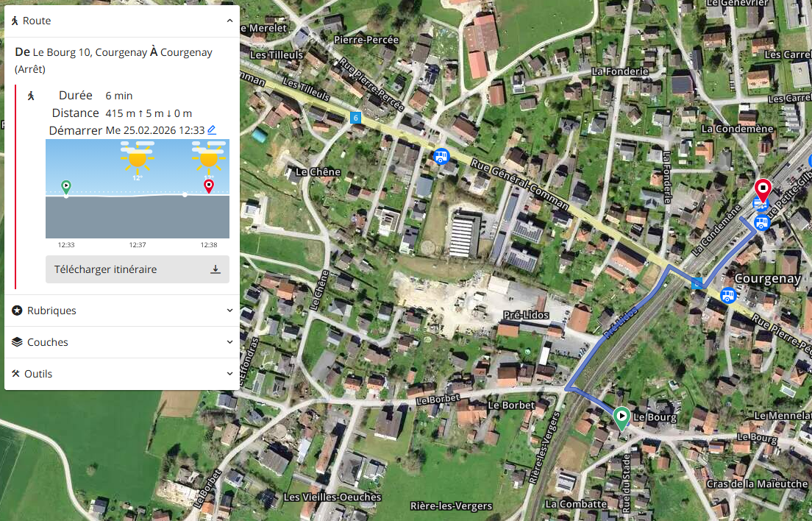The image size is (812, 521).
Task: Edit departure time with the pencil icon
Action: pos(212,130)
